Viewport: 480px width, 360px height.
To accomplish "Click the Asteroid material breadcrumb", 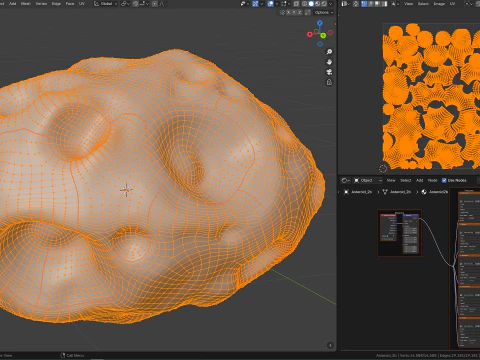I will point(435,192).
